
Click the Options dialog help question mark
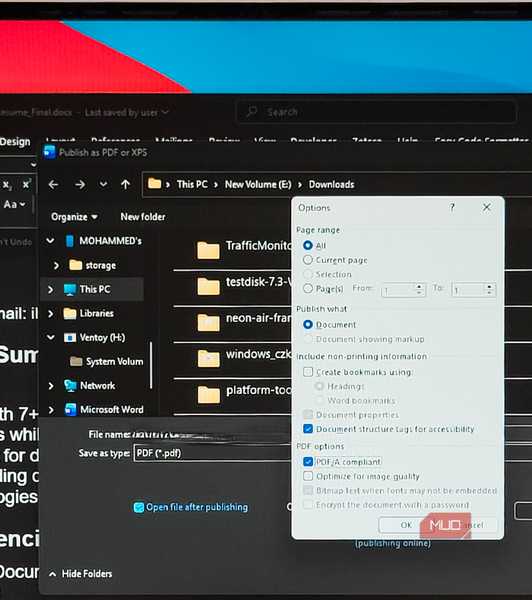click(452, 207)
